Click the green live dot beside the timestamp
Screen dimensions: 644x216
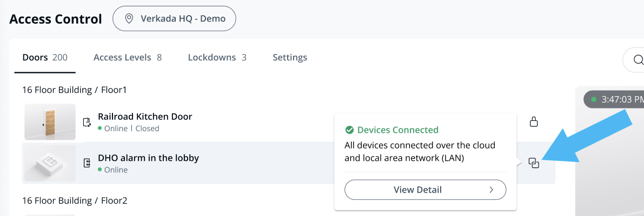[594, 99]
